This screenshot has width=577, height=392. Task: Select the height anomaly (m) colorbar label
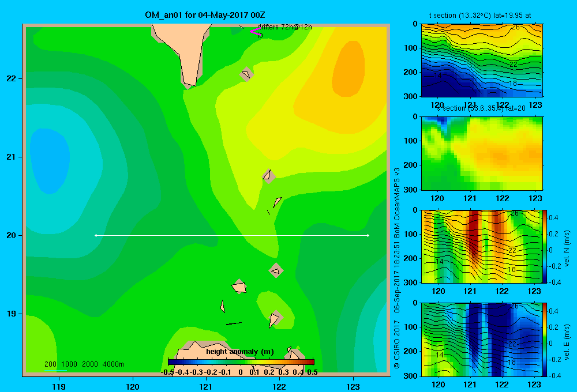tap(240, 352)
